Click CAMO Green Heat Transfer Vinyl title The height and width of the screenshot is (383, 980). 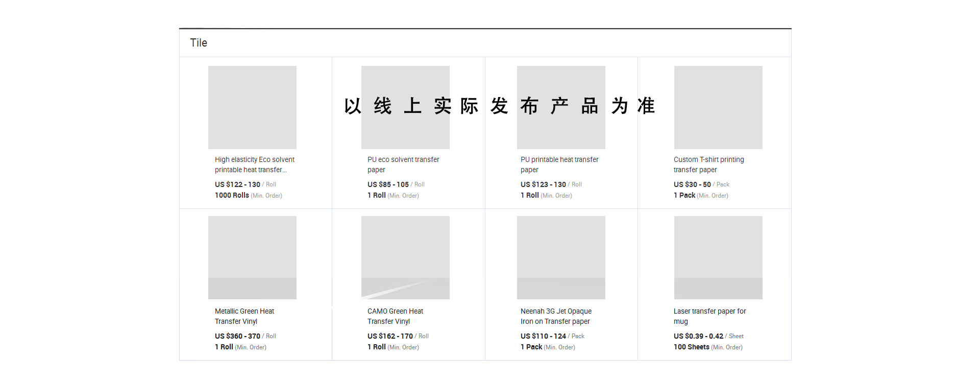pyautogui.click(x=395, y=316)
